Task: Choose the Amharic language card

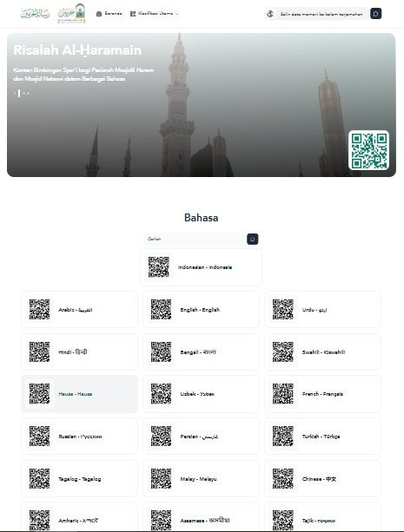Action: [80, 516]
